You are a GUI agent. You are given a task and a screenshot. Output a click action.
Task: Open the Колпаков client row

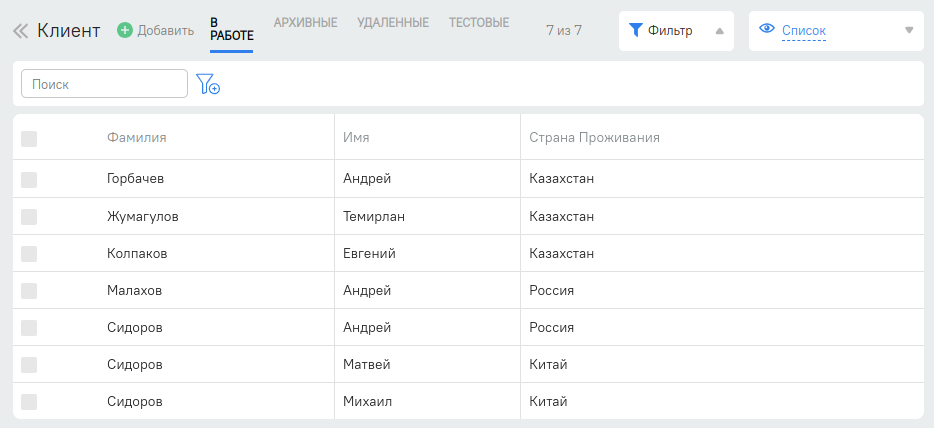click(x=137, y=254)
